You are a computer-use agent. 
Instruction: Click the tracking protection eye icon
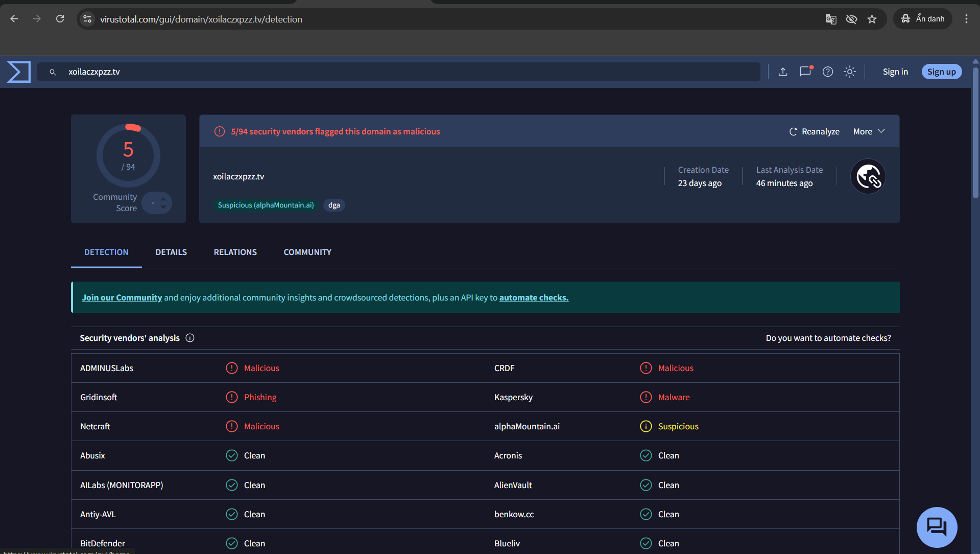851,19
